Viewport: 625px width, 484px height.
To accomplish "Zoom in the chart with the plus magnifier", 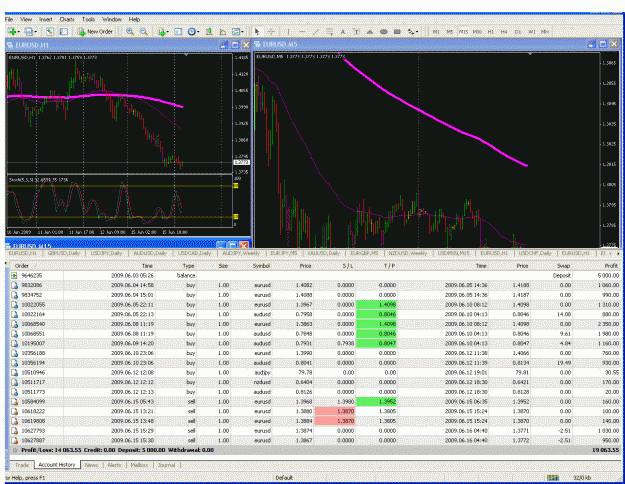I will 130,31.
